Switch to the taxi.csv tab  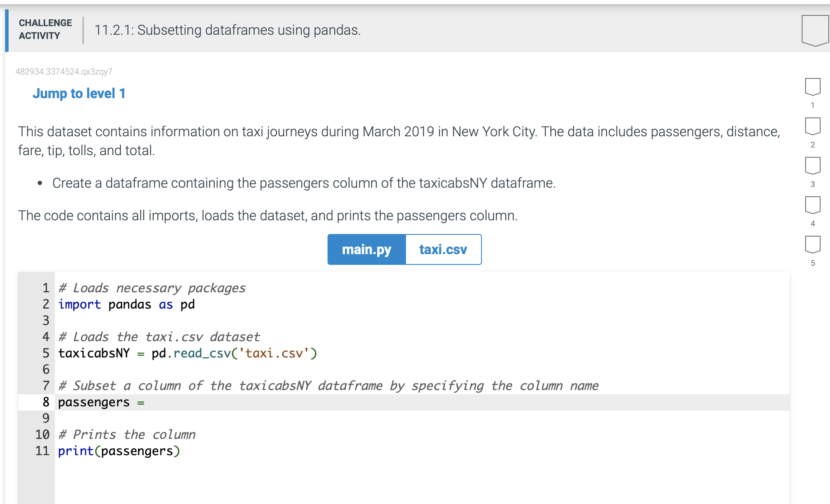pos(443,249)
